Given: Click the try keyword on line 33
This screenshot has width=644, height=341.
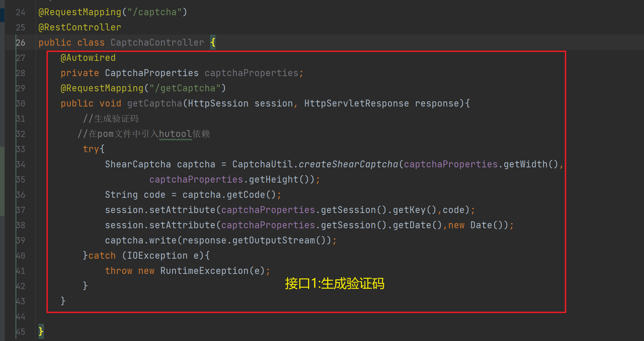Looking at the screenshot, I should (91, 149).
